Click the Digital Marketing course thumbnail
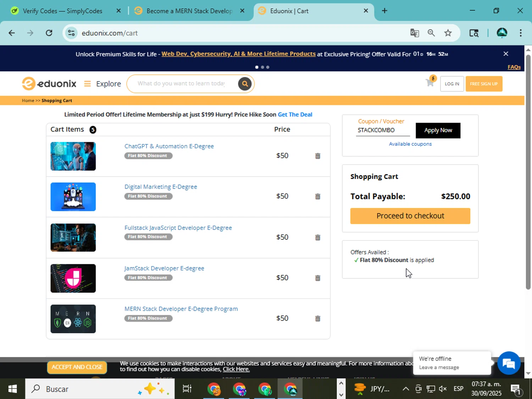This screenshot has height=399, width=532. [x=73, y=197]
